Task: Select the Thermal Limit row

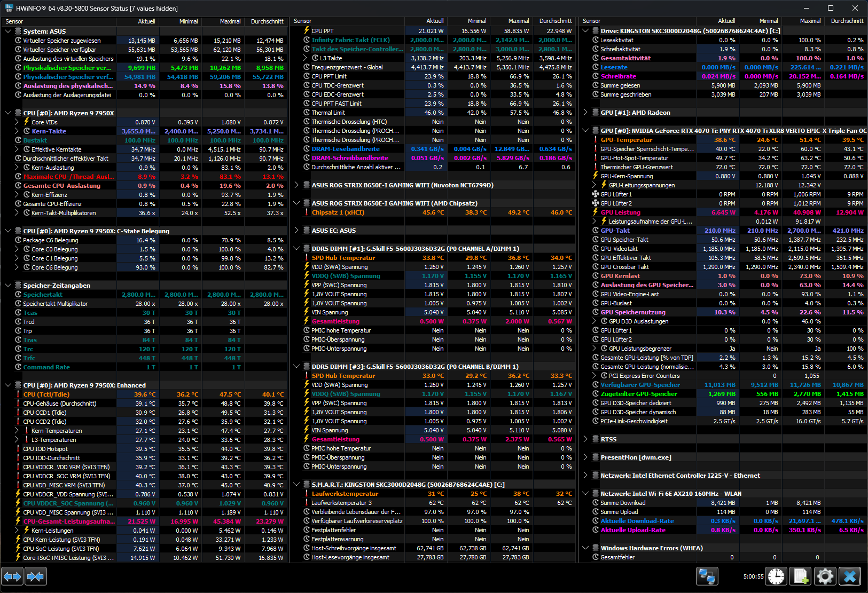Action: click(433, 113)
